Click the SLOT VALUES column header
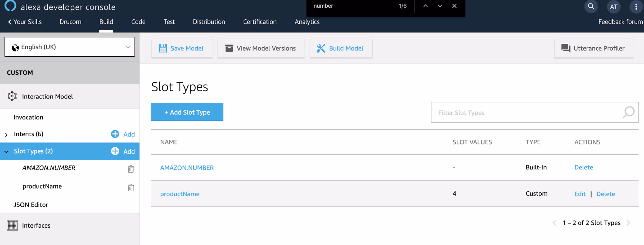This screenshot has width=644, height=245. pyautogui.click(x=472, y=142)
